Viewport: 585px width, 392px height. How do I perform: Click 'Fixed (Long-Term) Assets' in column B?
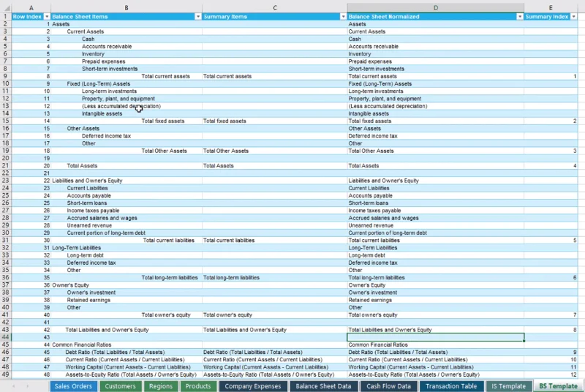pos(99,83)
